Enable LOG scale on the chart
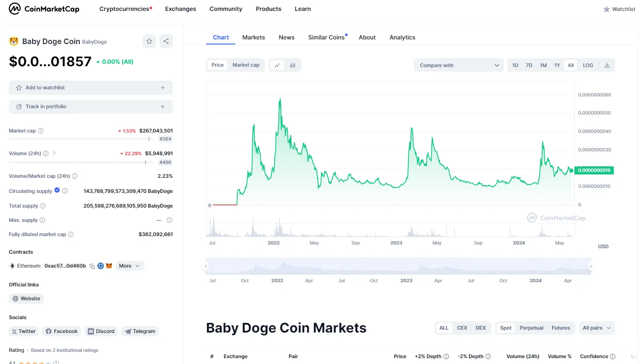The width and height of the screenshot is (639, 364). pyautogui.click(x=588, y=65)
